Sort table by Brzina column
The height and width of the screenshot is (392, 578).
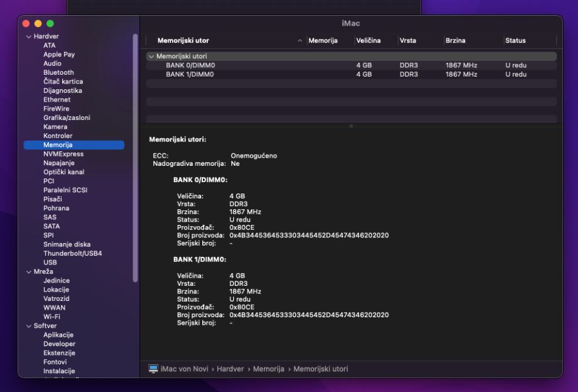(455, 41)
